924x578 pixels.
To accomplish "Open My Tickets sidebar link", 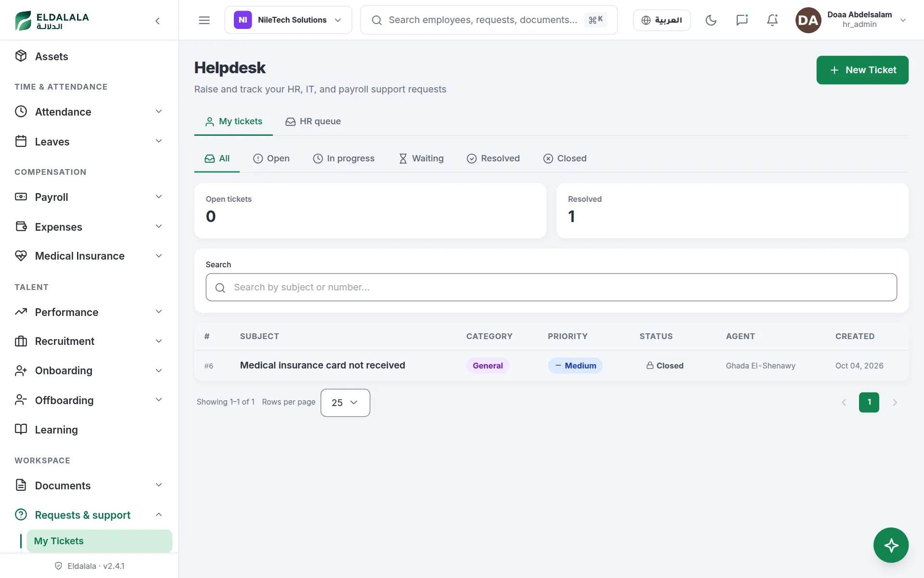I will (100, 541).
